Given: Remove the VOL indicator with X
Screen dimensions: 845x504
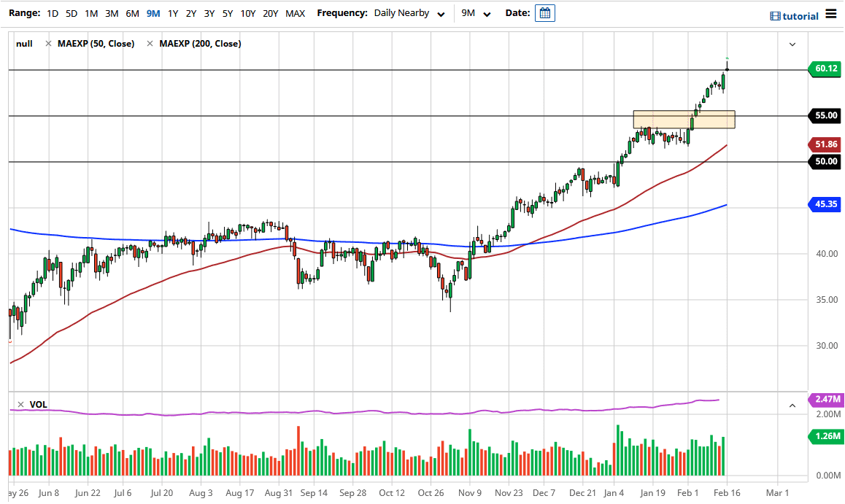Looking at the screenshot, I should point(20,404).
